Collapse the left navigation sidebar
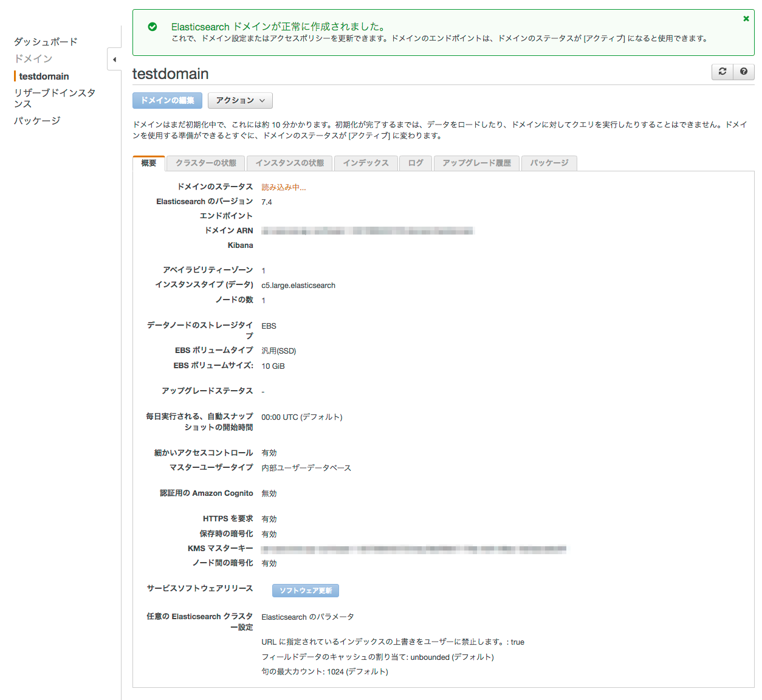762x700 pixels. [114, 60]
